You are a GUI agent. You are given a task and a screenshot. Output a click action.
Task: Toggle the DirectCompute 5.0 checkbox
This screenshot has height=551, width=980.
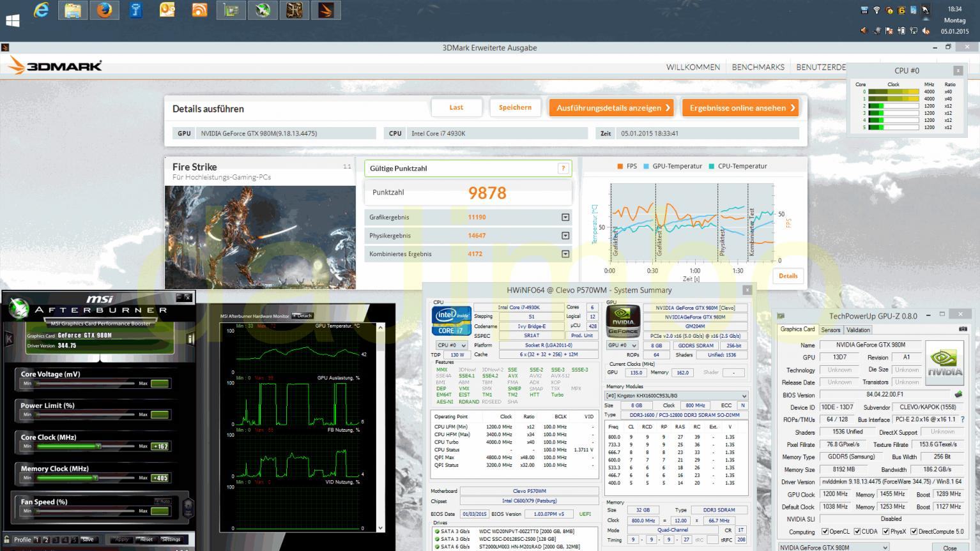[914, 531]
